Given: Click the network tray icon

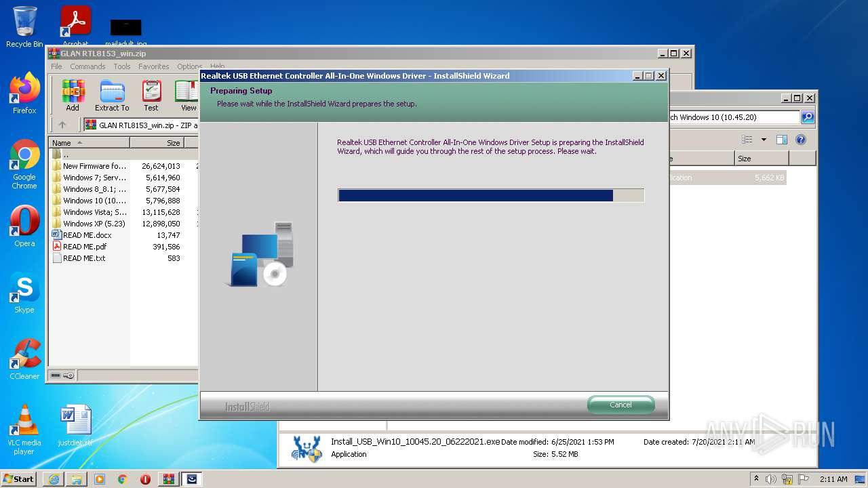Looking at the screenshot, I should (787, 479).
